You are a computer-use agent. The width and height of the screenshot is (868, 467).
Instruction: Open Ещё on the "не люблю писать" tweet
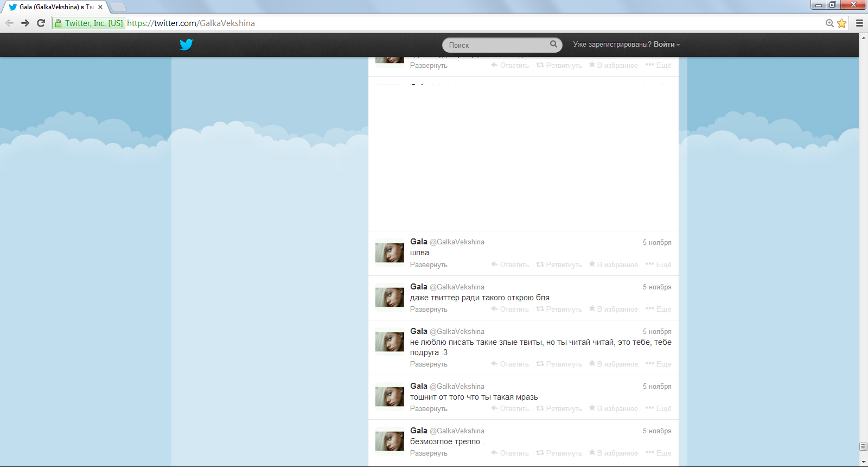(x=659, y=364)
